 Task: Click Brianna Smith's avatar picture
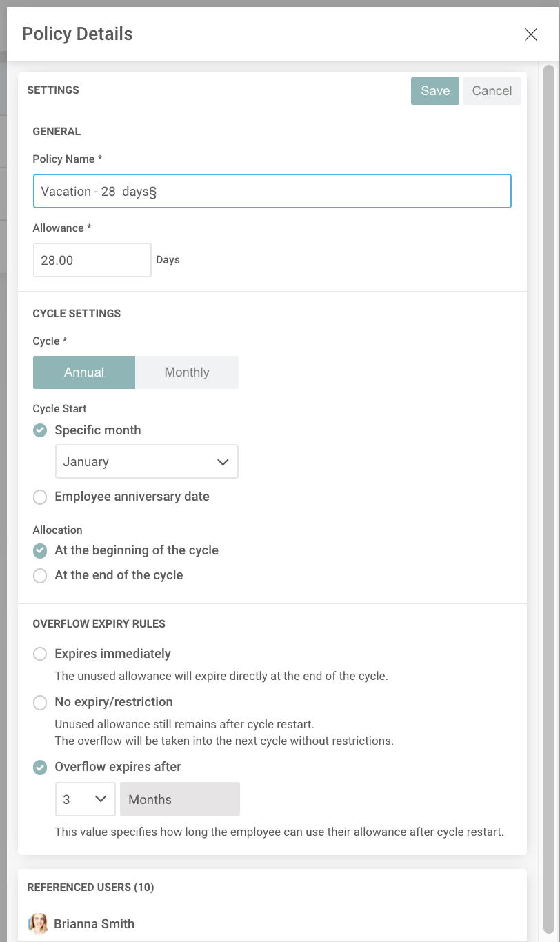[39, 924]
